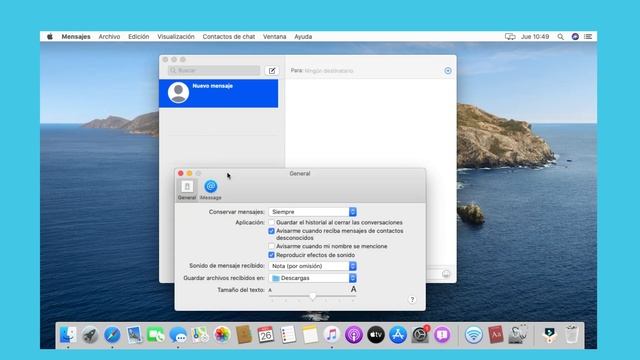Open Conservar mensajes dropdown showing Siempre

[x=313, y=212]
